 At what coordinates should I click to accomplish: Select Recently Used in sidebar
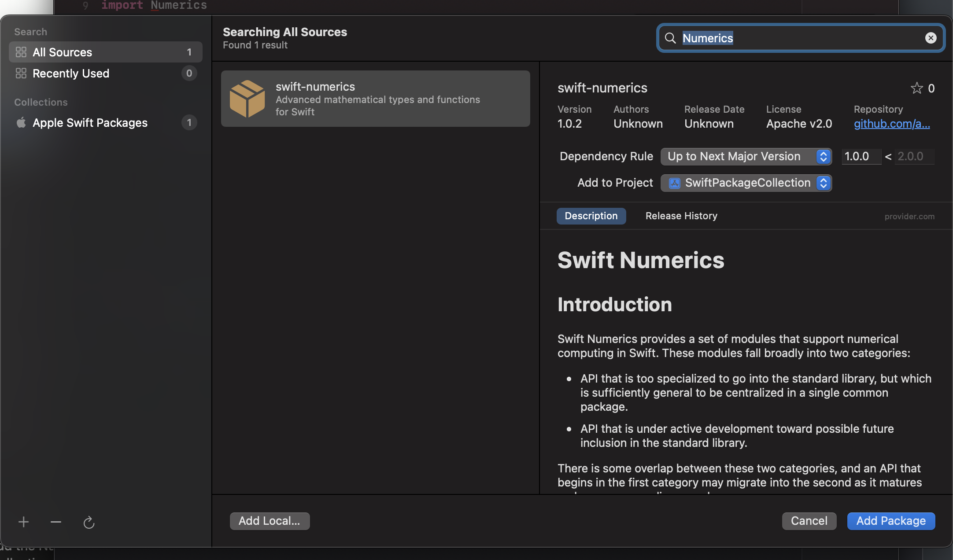pos(71,74)
